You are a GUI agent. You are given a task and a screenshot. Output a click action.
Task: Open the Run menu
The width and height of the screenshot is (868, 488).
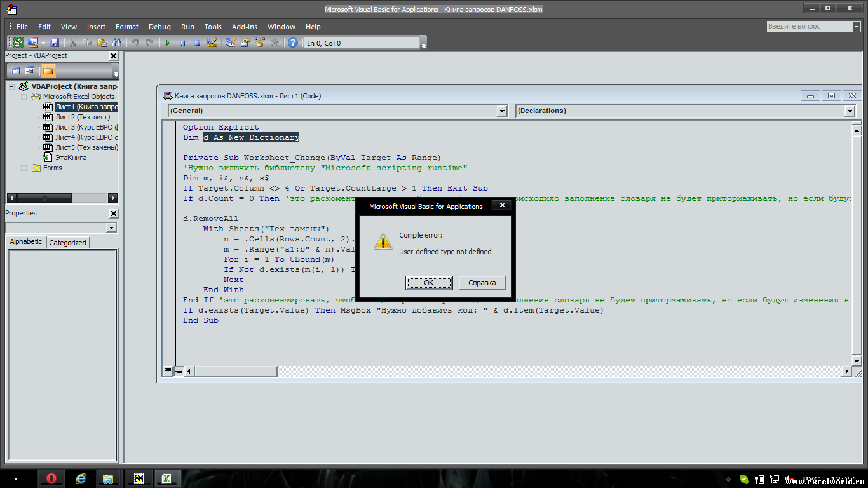(x=187, y=27)
